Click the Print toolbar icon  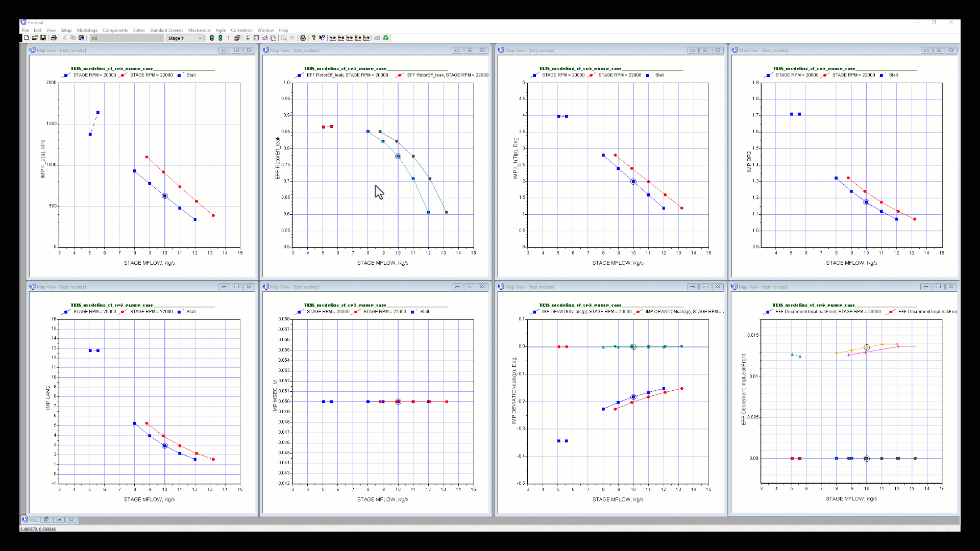click(54, 38)
